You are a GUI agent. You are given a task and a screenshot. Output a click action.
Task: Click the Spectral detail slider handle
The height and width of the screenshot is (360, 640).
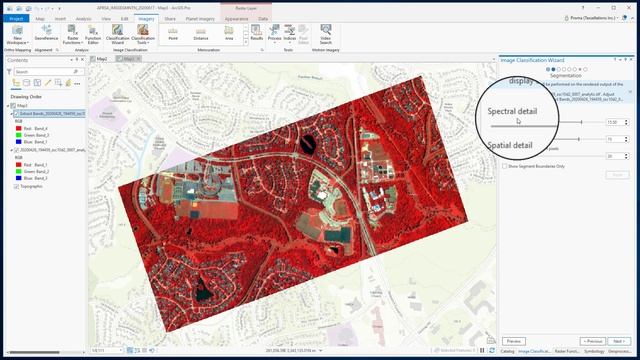coord(581,122)
